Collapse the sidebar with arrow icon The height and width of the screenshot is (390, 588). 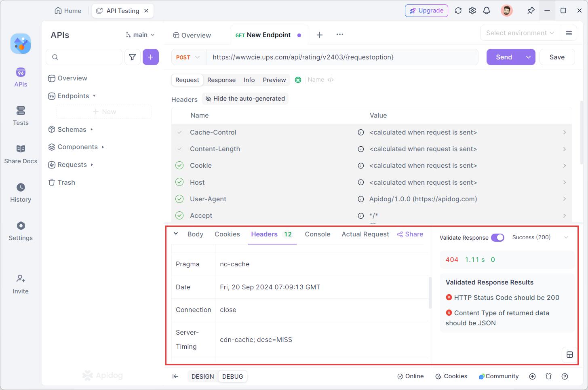tap(175, 376)
